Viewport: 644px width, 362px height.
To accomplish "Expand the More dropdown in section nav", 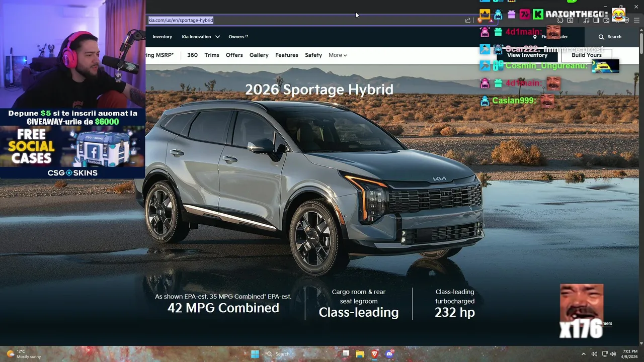I will 338,55.
